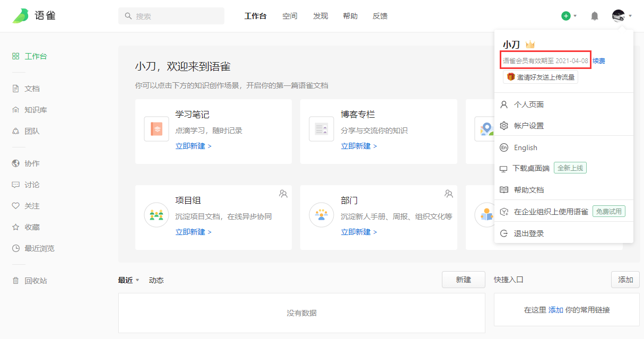
Task: Open the notifications bell icon
Action: click(595, 16)
